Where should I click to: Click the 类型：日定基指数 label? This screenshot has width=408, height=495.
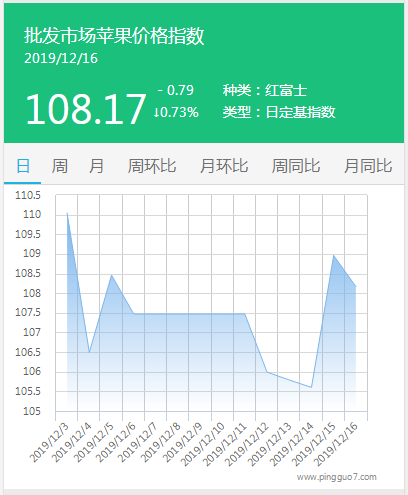pos(279,112)
